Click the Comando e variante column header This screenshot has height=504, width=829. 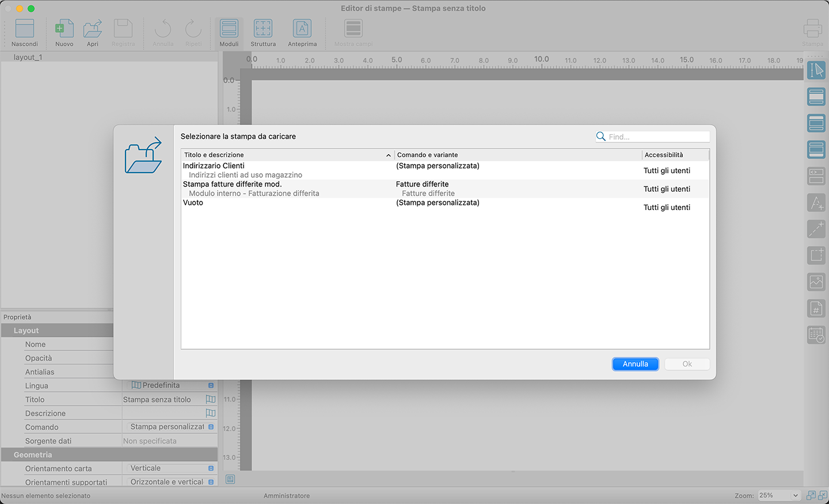[x=517, y=155]
